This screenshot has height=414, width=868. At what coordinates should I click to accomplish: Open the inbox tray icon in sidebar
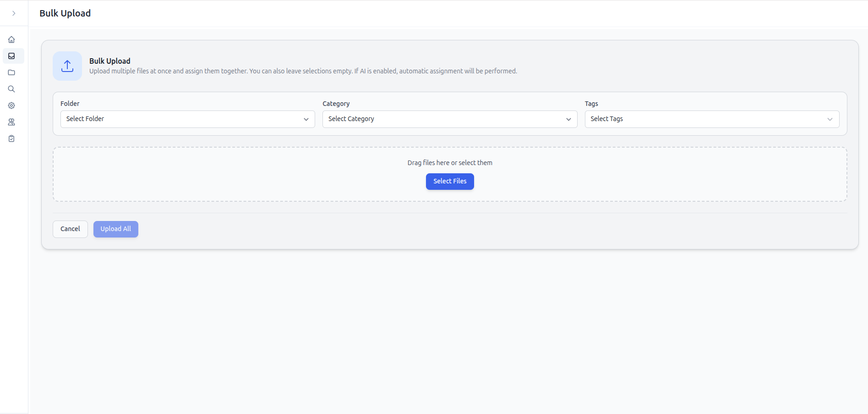click(11, 56)
